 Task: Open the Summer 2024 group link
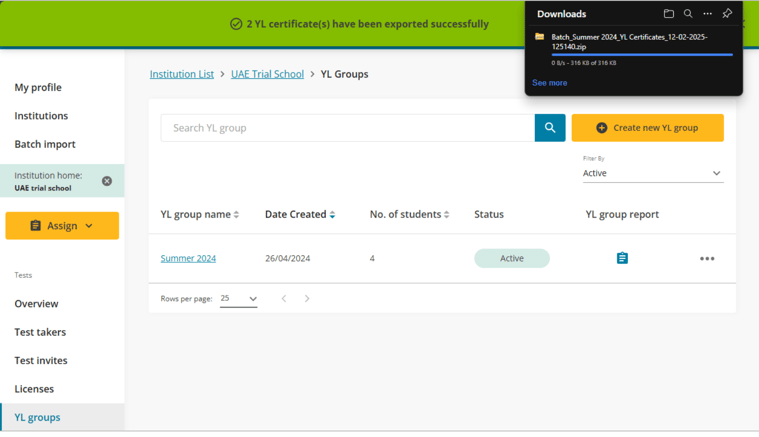(x=188, y=258)
